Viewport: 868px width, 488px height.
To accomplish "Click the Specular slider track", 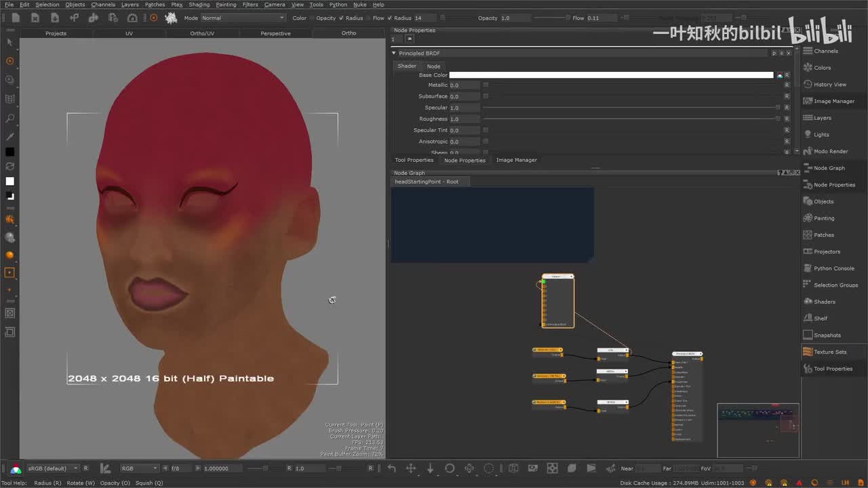I will coord(629,108).
